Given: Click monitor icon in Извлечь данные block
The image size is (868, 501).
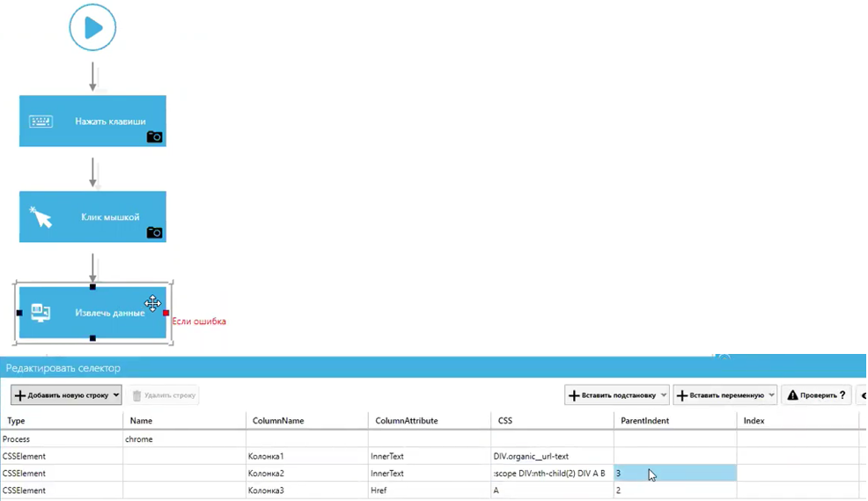Looking at the screenshot, I should click(40, 313).
